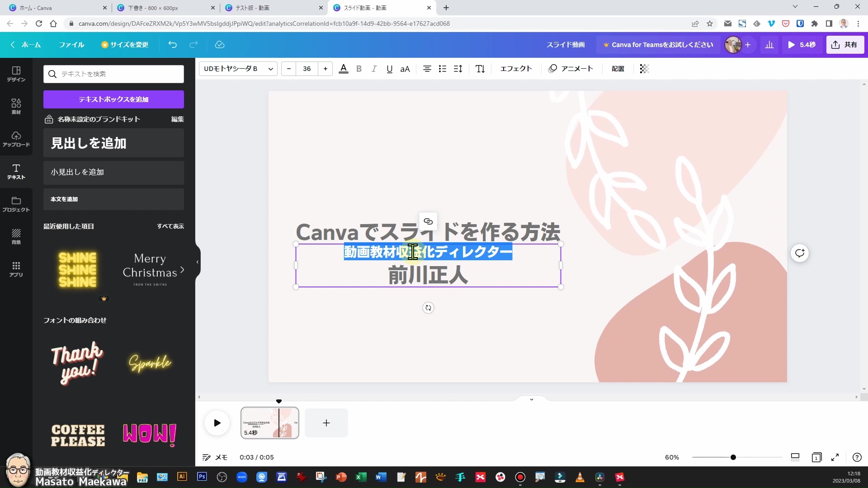Click the user profile avatar

point(733,45)
